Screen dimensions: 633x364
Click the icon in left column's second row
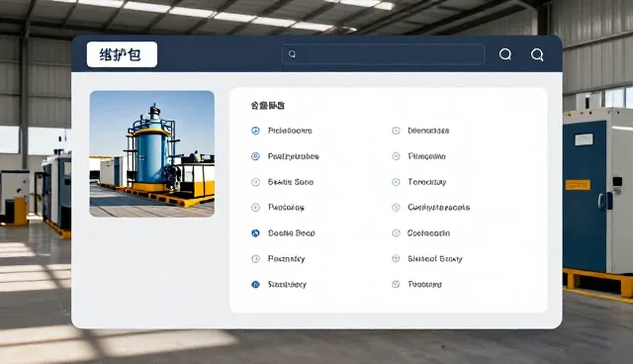point(255,156)
